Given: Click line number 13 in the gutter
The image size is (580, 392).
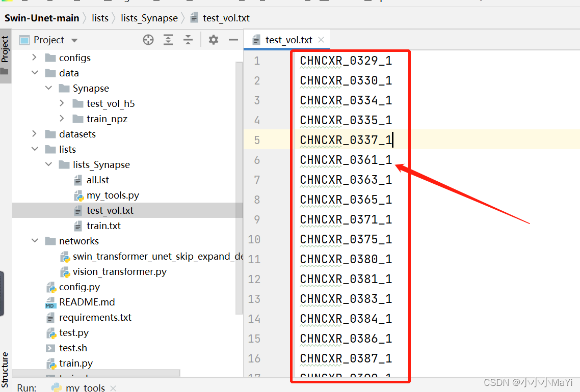Looking at the screenshot, I should [254, 299].
